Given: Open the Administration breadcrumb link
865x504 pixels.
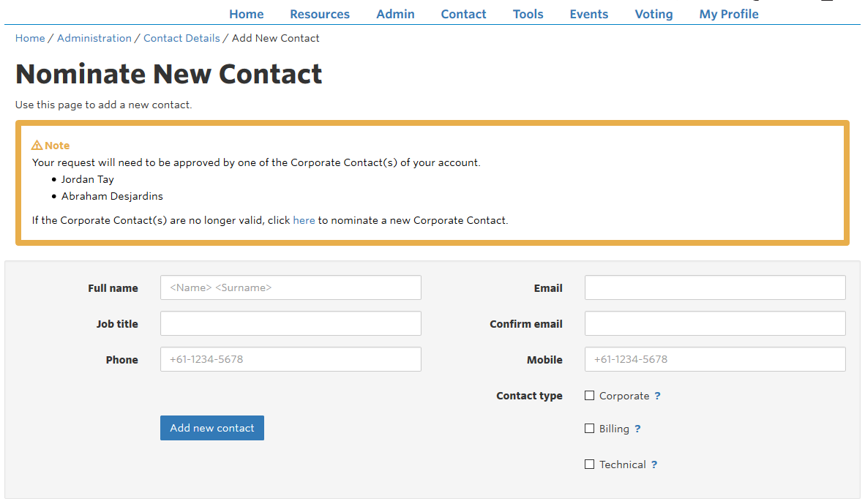Looking at the screenshot, I should 94,38.
